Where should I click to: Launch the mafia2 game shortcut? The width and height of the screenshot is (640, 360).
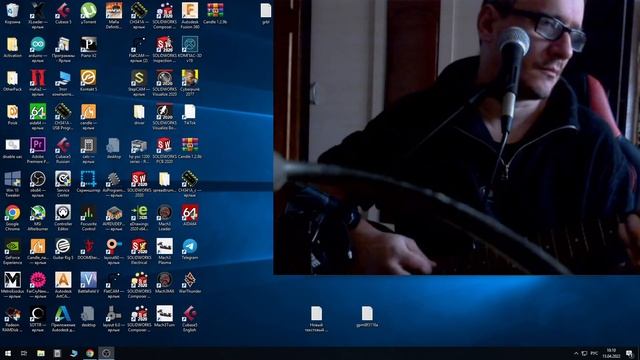coord(38,83)
